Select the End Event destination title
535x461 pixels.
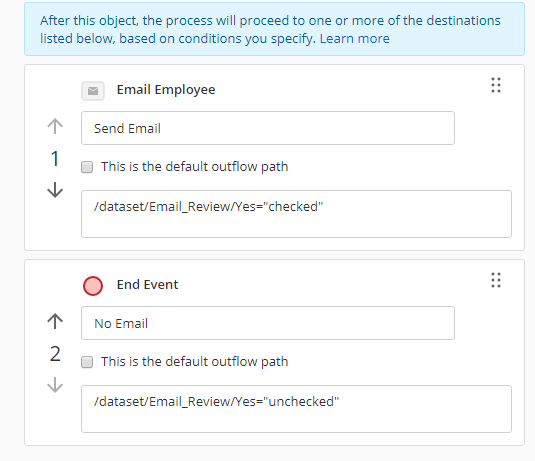(147, 285)
